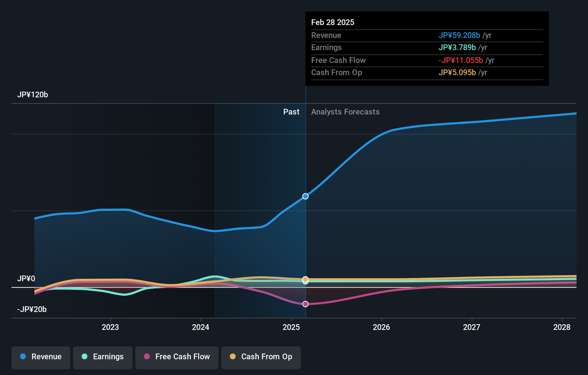The height and width of the screenshot is (375, 588).
Task: Click the 2024 x-axis label
Action: point(201,327)
